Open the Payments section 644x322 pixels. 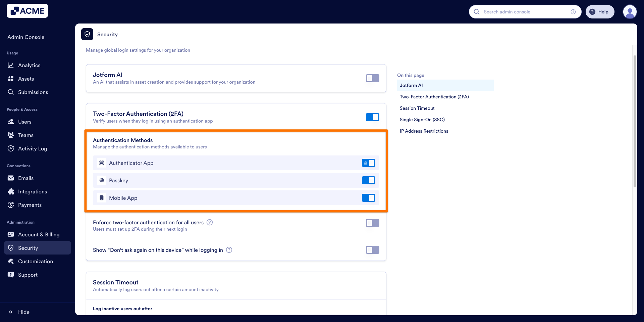(30, 205)
